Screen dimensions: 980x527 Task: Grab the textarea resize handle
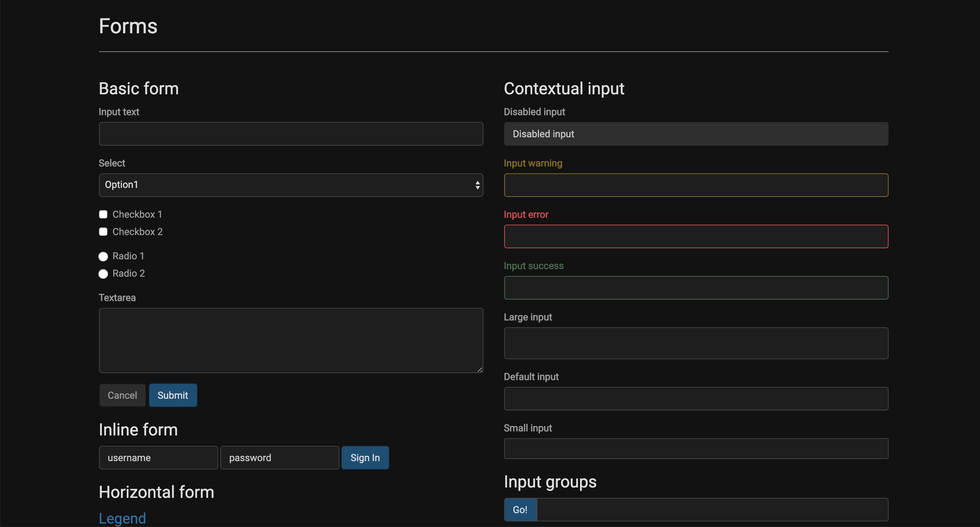pos(480,369)
